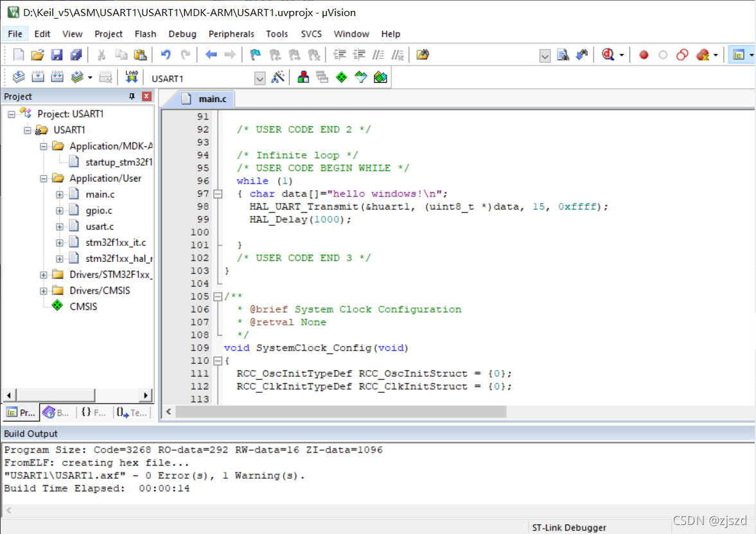This screenshot has width=756, height=534.
Task: Create a new file with New icon
Action: click(19, 55)
